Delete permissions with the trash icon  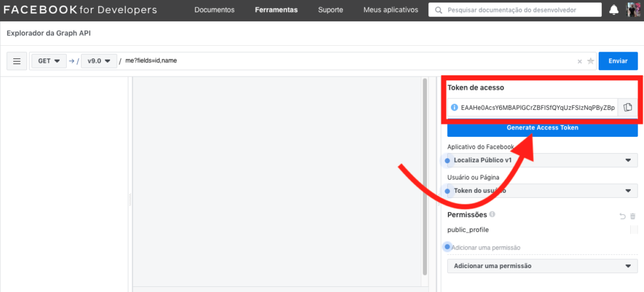click(633, 216)
